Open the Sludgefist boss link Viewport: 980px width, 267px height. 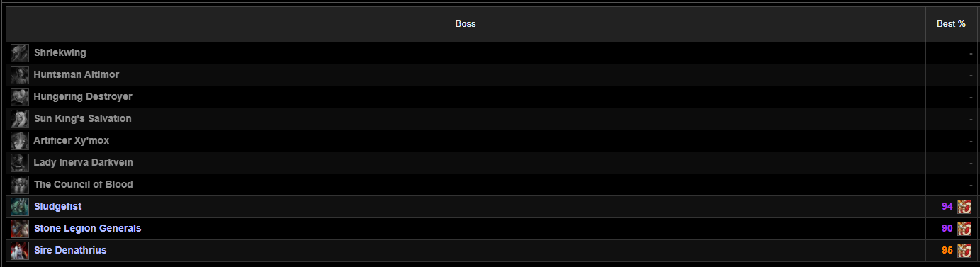coord(58,207)
